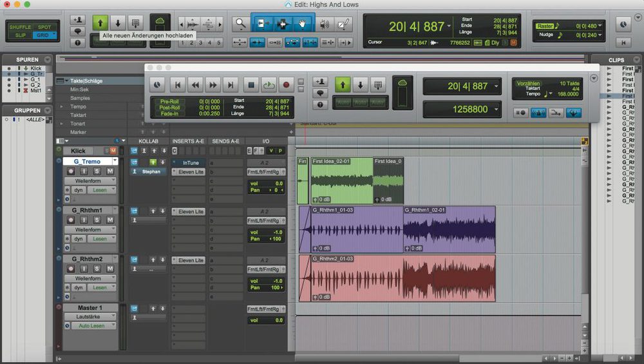
Task: Select the G_Rhthm1_02-01 clip
Action: click(450, 229)
